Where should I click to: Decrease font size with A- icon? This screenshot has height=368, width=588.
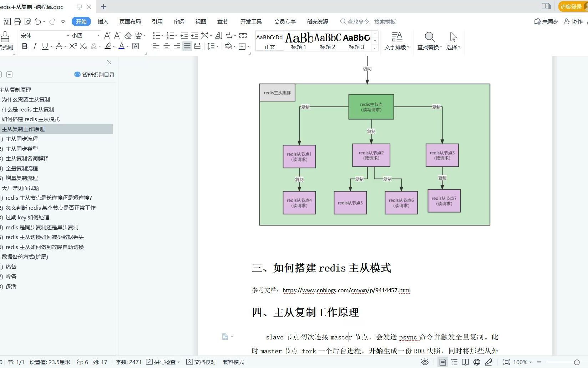tap(117, 35)
